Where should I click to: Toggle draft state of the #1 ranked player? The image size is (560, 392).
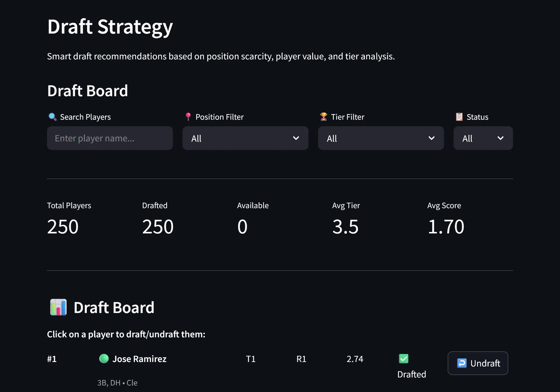point(478,363)
